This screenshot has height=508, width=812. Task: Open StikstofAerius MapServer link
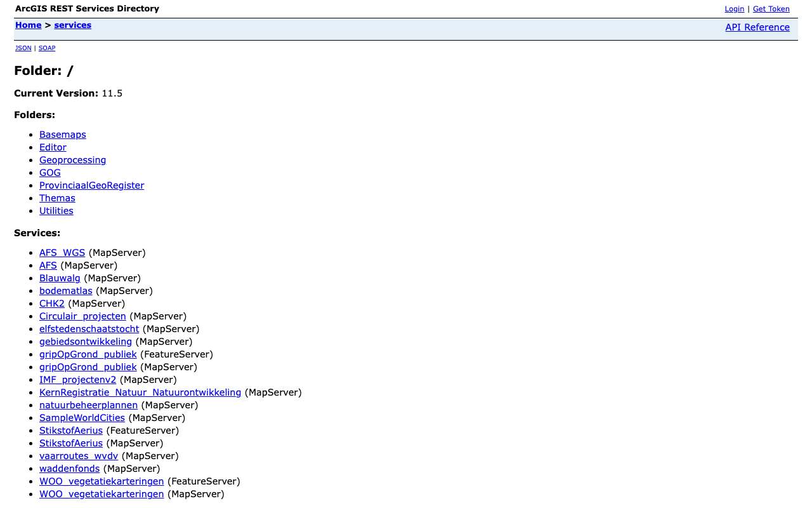[x=71, y=443]
